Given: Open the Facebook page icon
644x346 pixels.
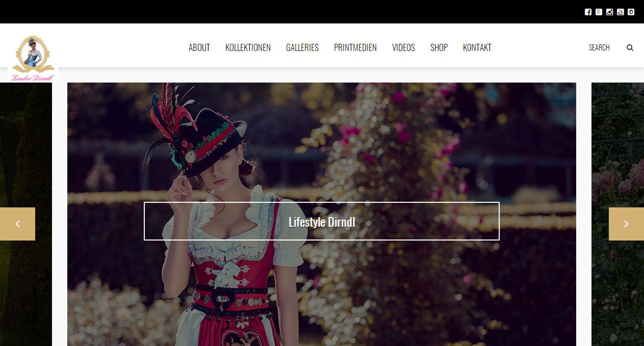Looking at the screenshot, I should [x=588, y=12].
